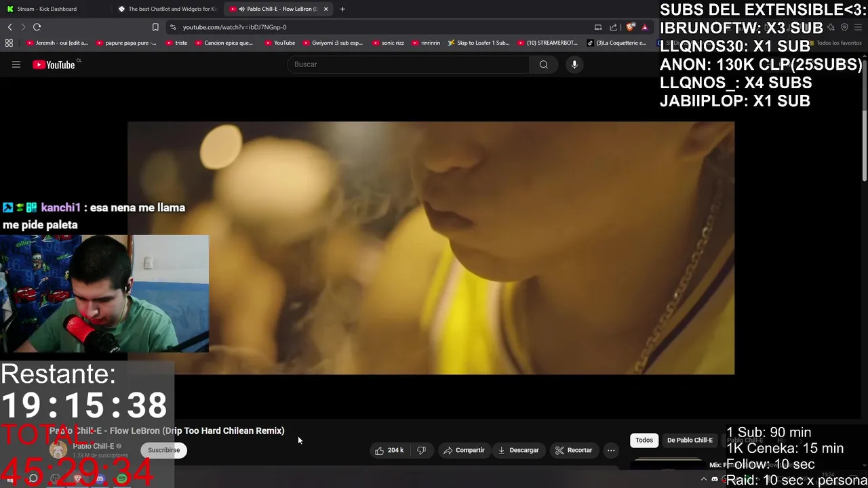The height and width of the screenshot is (488, 868).
Task: Click the youtube.com address bar URL
Action: [235, 27]
